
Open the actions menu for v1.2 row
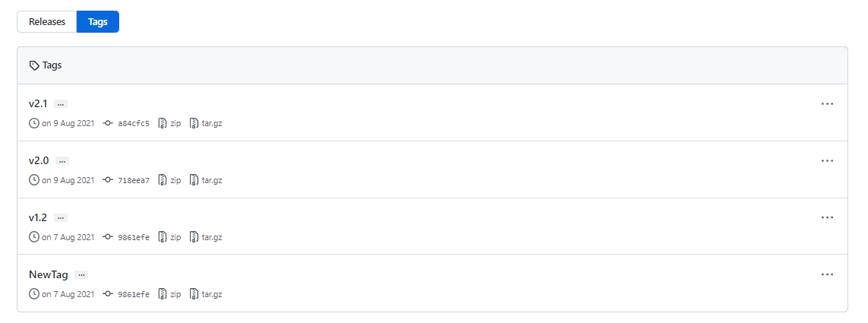[x=827, y=217]
